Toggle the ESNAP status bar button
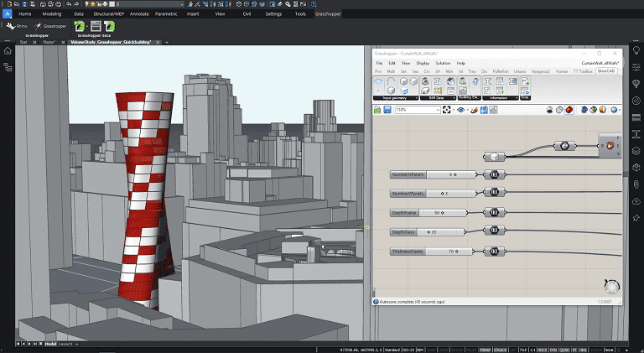Viewport: 644px width, 353px height. [485, 350]
